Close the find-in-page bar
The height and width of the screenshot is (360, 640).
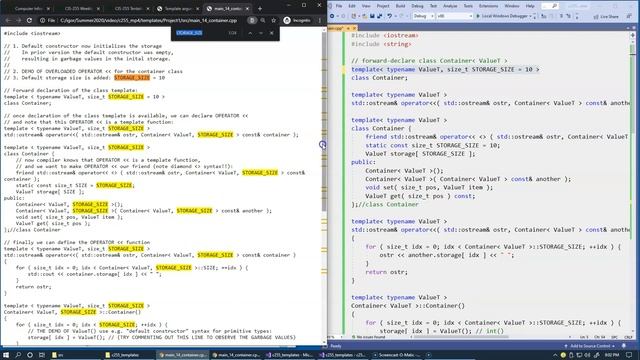pyautogui.click(x=271, y=33)
